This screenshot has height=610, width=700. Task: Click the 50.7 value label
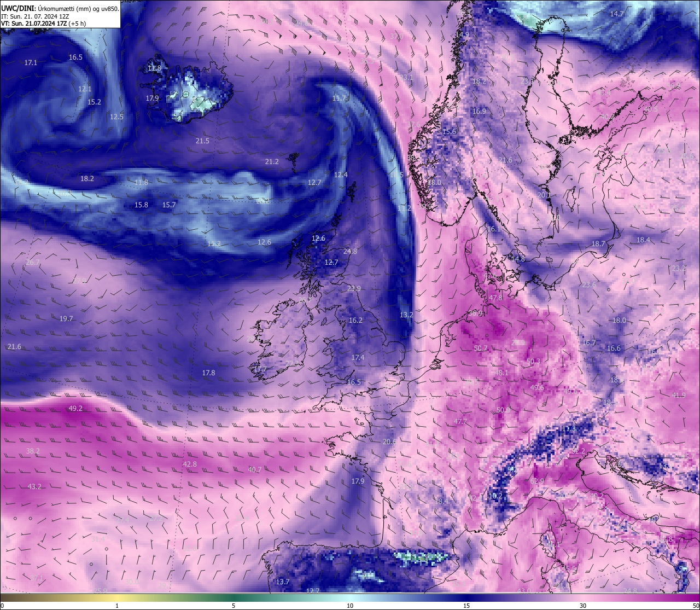click(480, 348)
